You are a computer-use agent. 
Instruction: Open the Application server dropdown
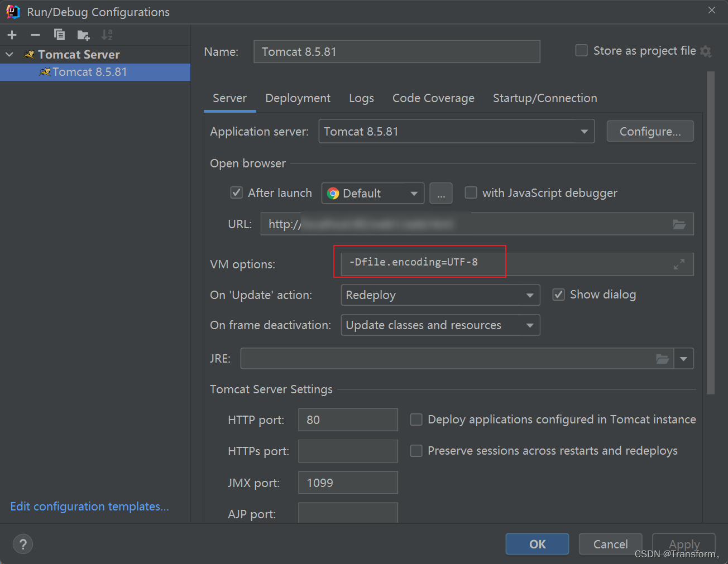456,132
